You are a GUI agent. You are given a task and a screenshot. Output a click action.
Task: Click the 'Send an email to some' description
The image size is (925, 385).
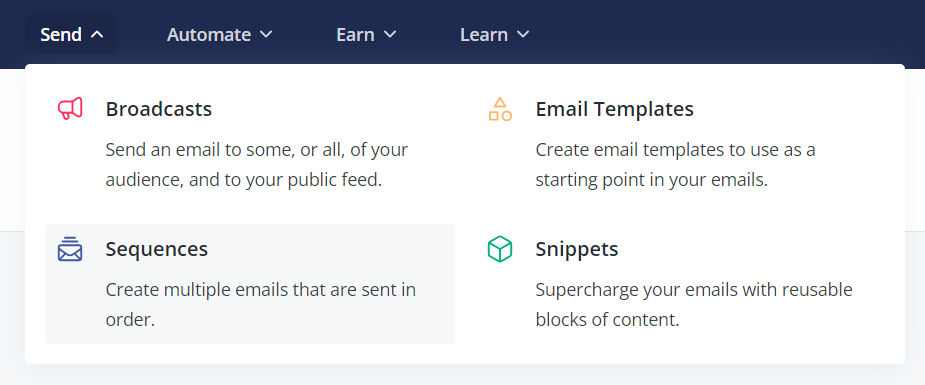pyautogui.click(x=257, y=164)
